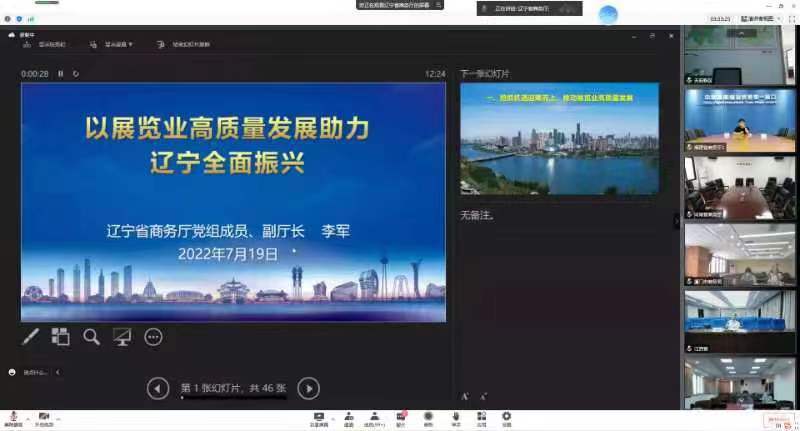Click End Slide Show in presenter view
The width and height of the screenshot is (800, 431).
coord(183,45)
